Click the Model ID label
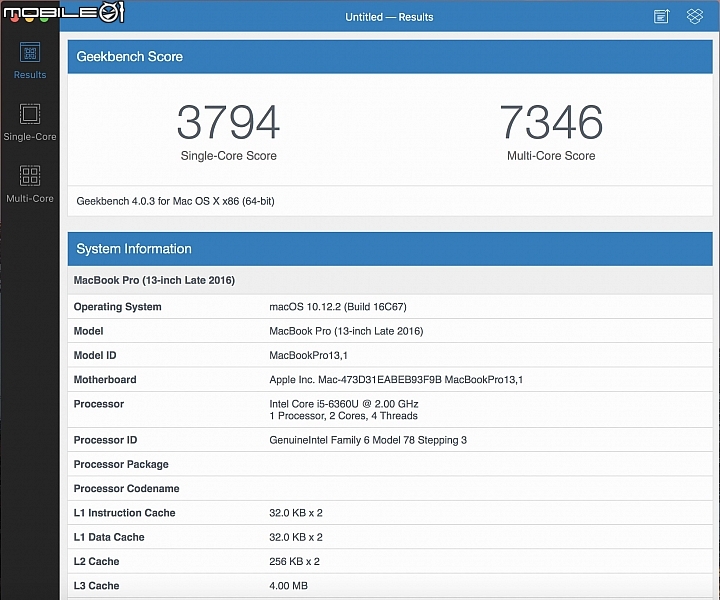Viewport: 720px width, 600px height. pyautogui.click(x=95, y=355)
